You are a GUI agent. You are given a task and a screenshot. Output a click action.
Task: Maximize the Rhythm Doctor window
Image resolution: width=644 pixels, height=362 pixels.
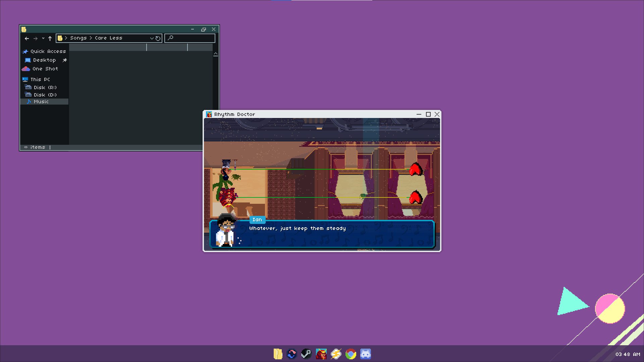428,114
